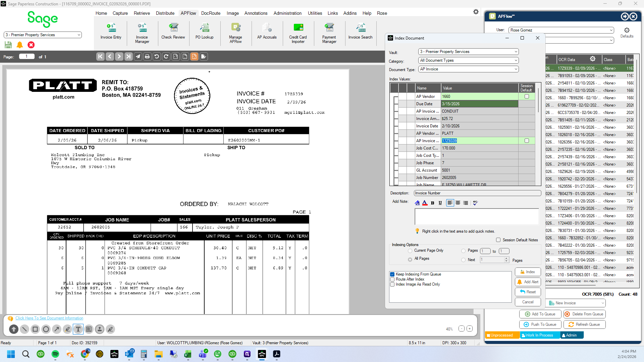Switch to Work In Process tab

[539, 335]
